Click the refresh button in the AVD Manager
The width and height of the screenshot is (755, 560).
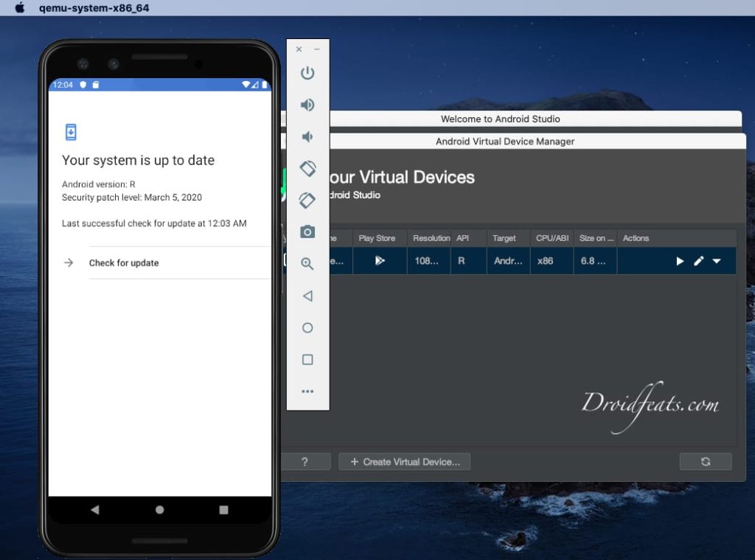pyautogui.click(x=706, y=462)
